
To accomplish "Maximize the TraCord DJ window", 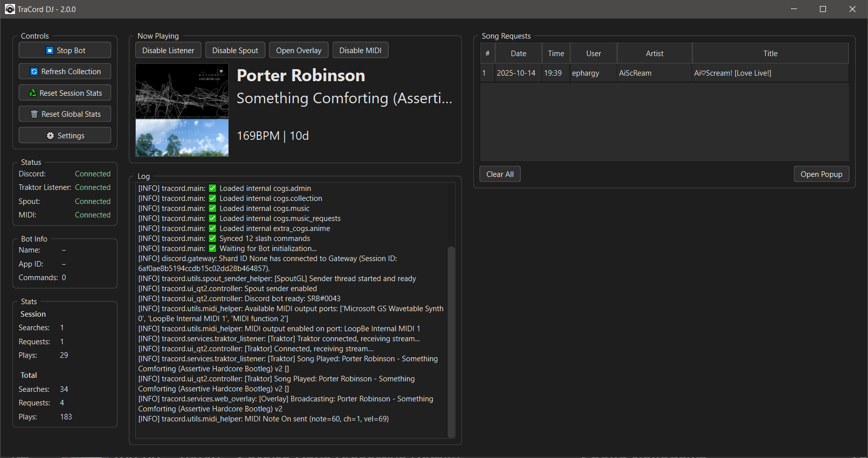I will coord(823,9).
